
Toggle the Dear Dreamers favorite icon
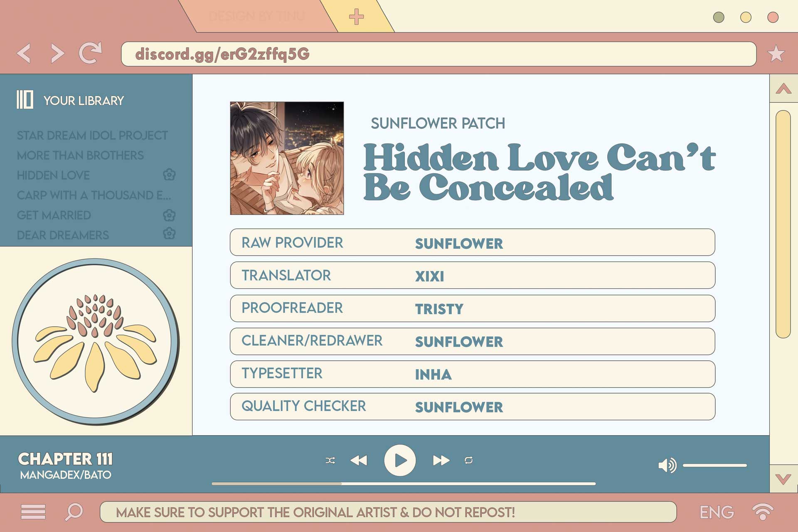169,234
